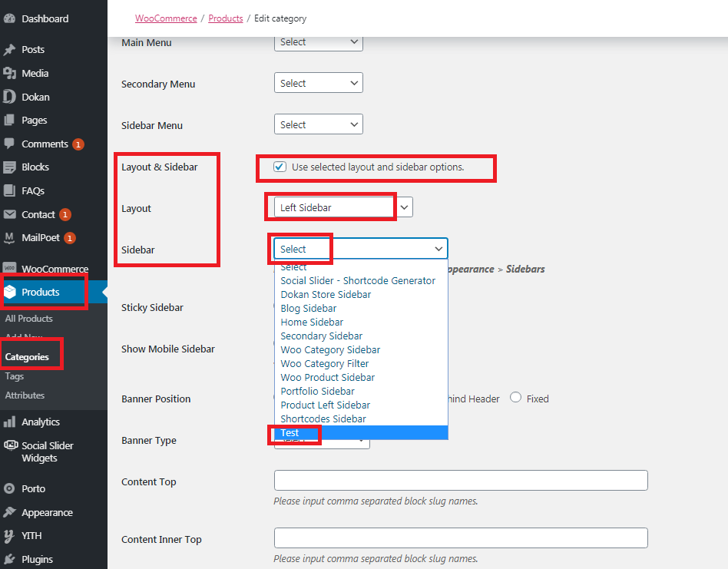Viewport: 728px width, 569px height.
Task: Click into the Content Top field
Action: pyautogui.click(x=461, y=481)
